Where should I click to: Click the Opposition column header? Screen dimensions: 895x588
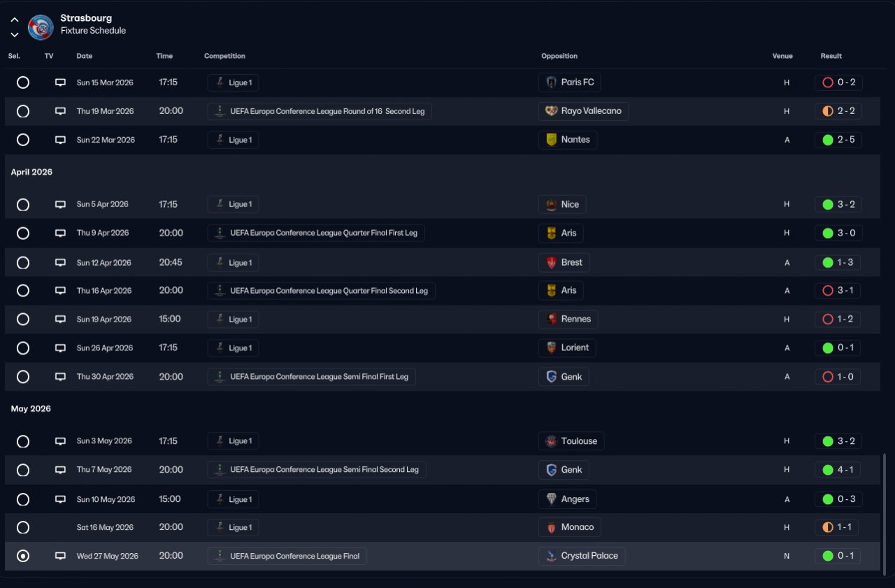tap(559, 56)
